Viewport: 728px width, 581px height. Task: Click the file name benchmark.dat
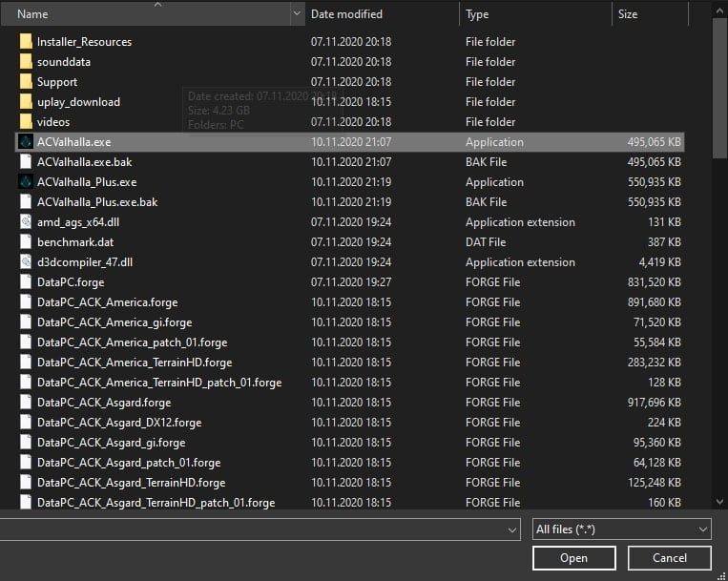(x=75, y=241)
